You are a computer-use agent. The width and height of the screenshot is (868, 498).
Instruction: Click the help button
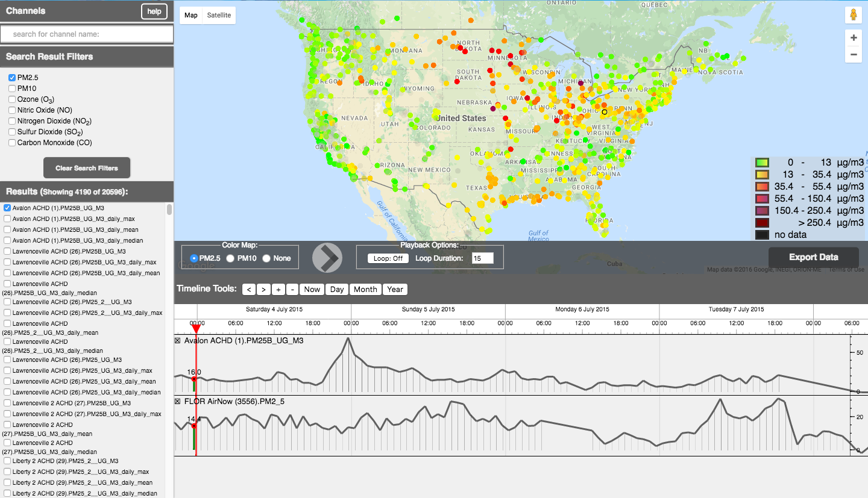pos(154,12)
